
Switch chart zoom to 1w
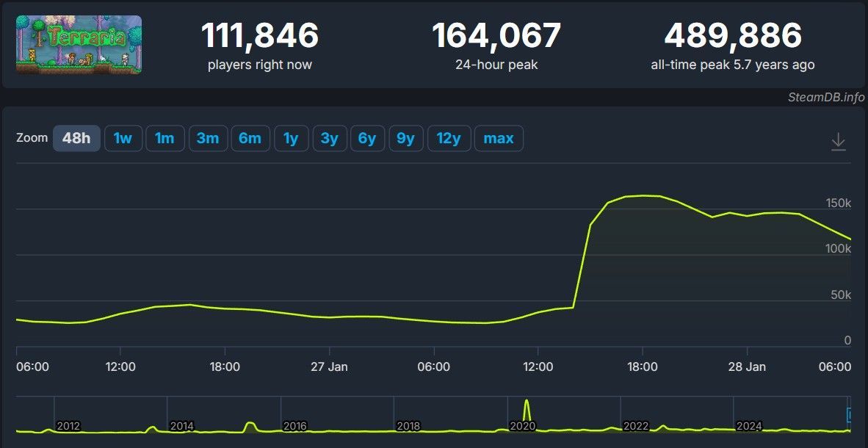pyautogui.click(x=123, y=138)
